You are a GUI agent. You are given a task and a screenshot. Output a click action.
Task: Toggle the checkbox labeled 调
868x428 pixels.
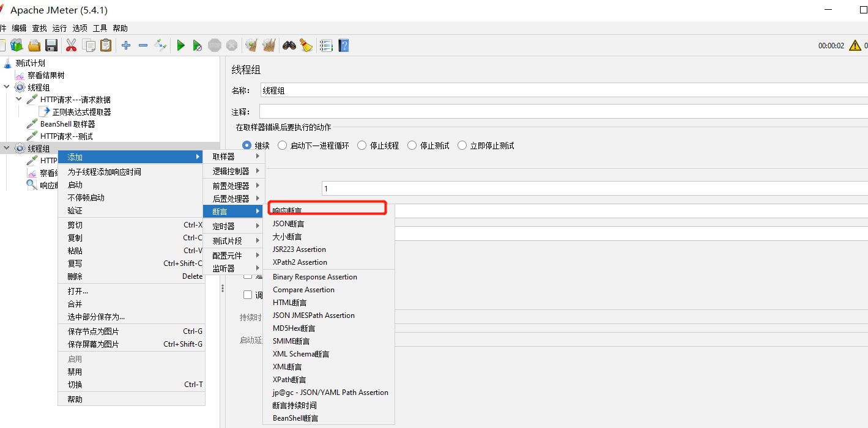click(248, 295)
